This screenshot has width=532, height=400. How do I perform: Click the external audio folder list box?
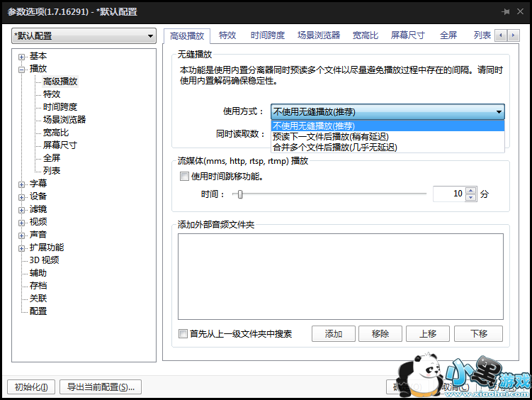[341, 277]
